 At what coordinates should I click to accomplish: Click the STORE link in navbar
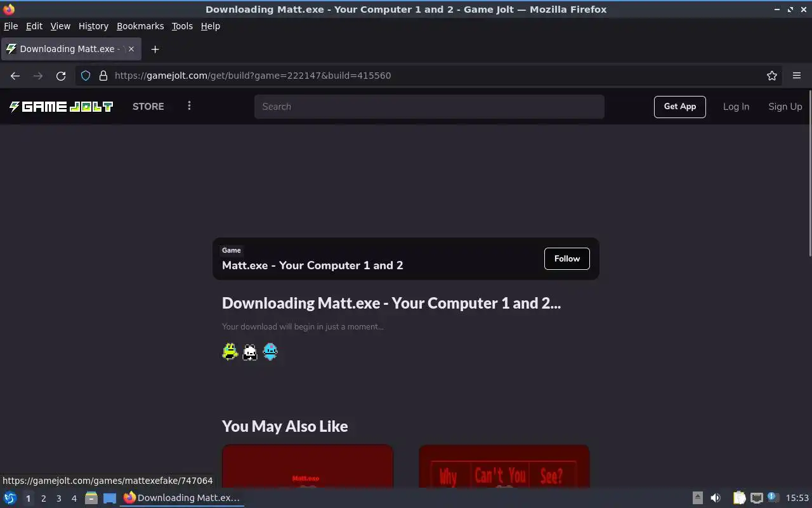148,107
